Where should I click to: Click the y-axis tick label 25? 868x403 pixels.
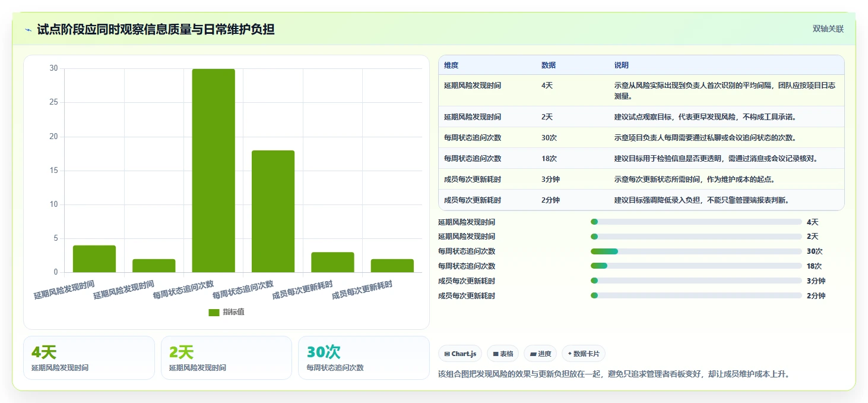pos(54,102)
